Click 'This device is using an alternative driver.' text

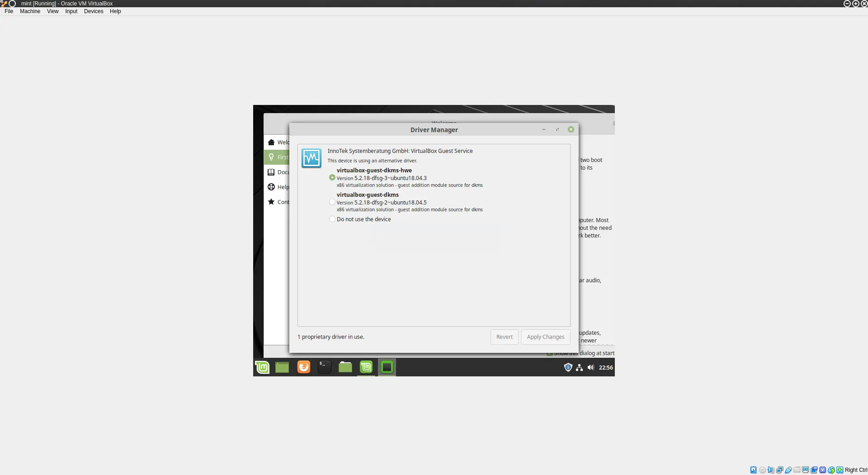[372, 161]
